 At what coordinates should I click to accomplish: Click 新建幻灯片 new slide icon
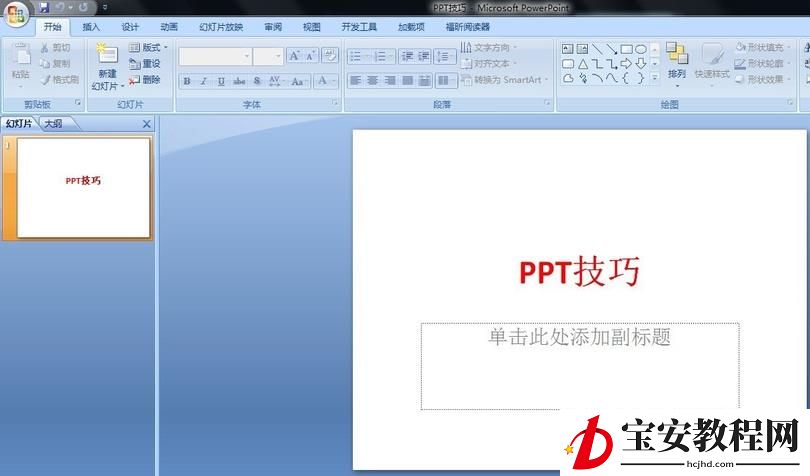(x=107, y=55)
